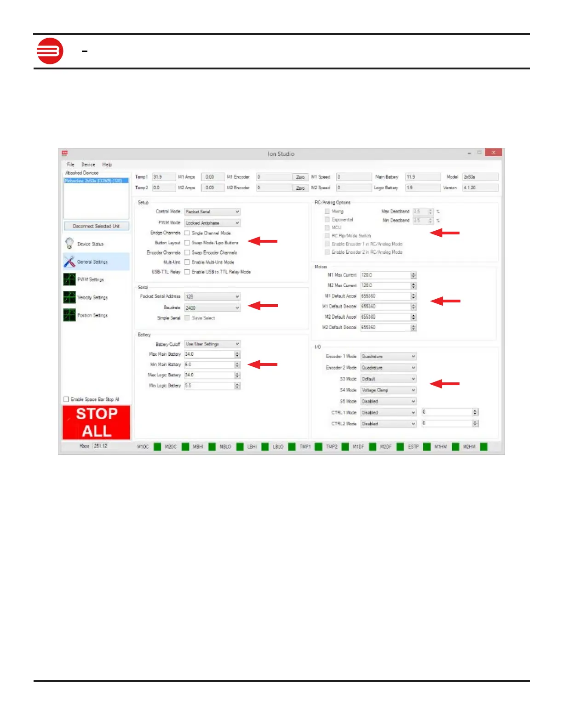The width and height of the screenshot is (563, 728).
Task: Adjust the Min Logic Battery stepper
Action: point(237,386)
